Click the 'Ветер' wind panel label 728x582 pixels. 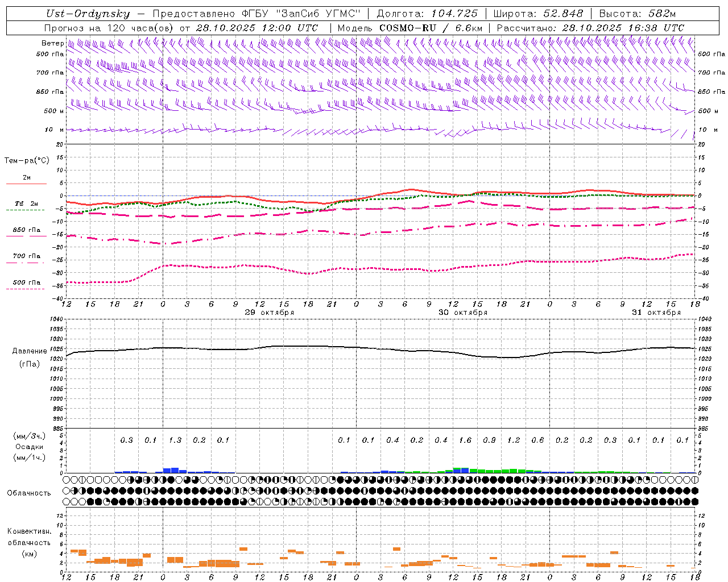click(x=52, y=43)
